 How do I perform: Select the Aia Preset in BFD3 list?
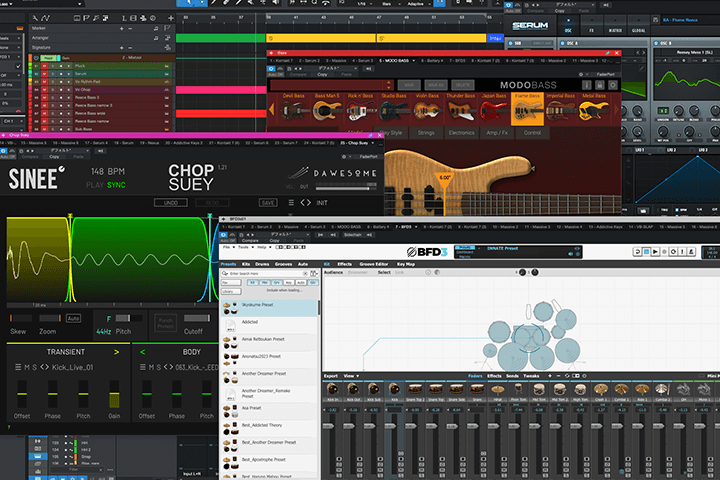click(270, 411)
